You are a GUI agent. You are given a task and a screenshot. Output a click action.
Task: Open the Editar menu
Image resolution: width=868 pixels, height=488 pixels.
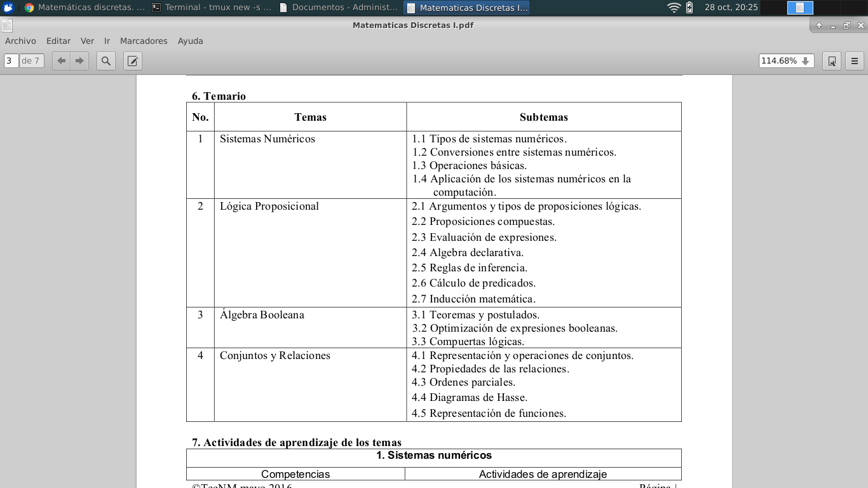pos(58,41)
